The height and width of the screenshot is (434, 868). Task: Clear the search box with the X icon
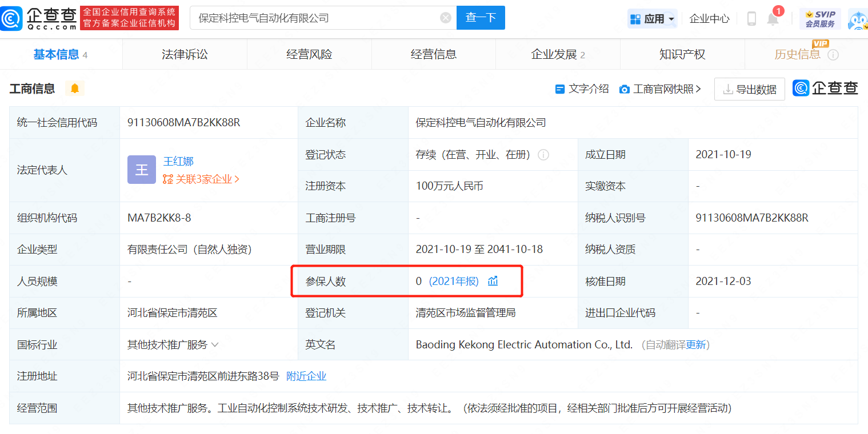[x=446, y=18]
